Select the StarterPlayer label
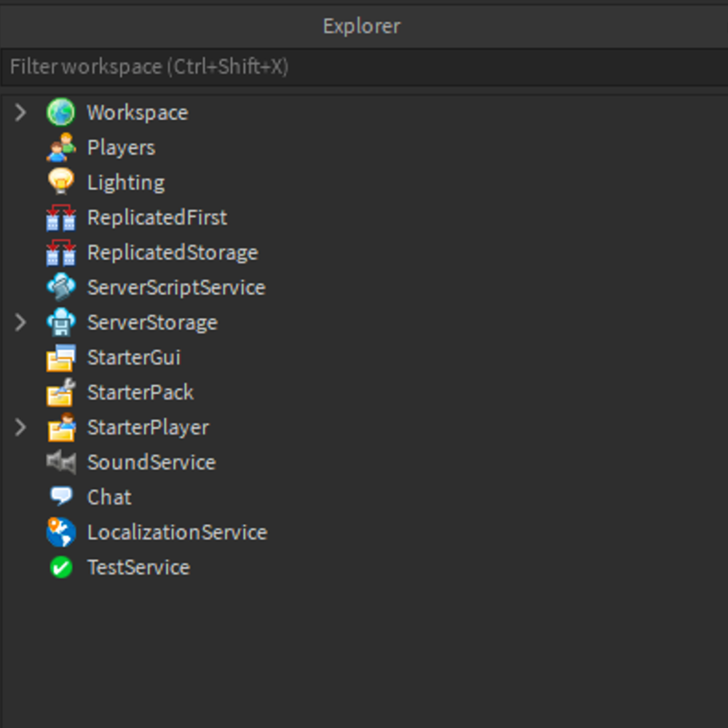The image size is (728, 728). tap(148, 427)
